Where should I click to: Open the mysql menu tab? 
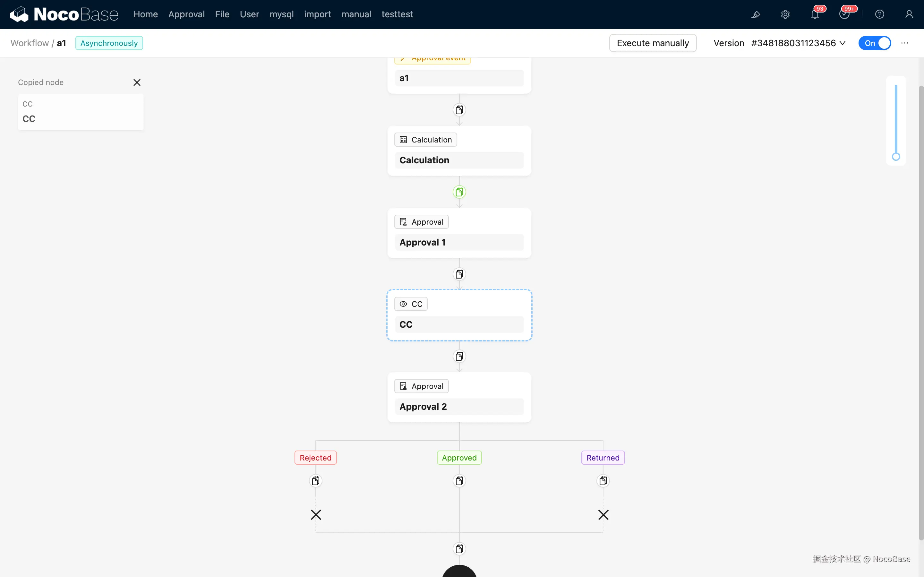[281, 14]
